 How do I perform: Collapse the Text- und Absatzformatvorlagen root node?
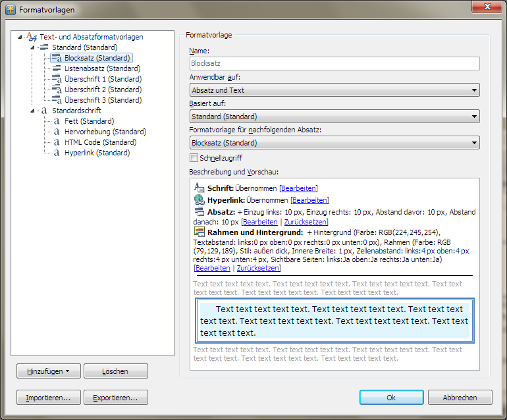20,37
